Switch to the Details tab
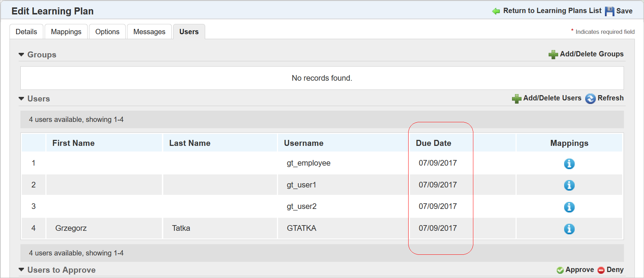The image size is (644, 278). 26,32
